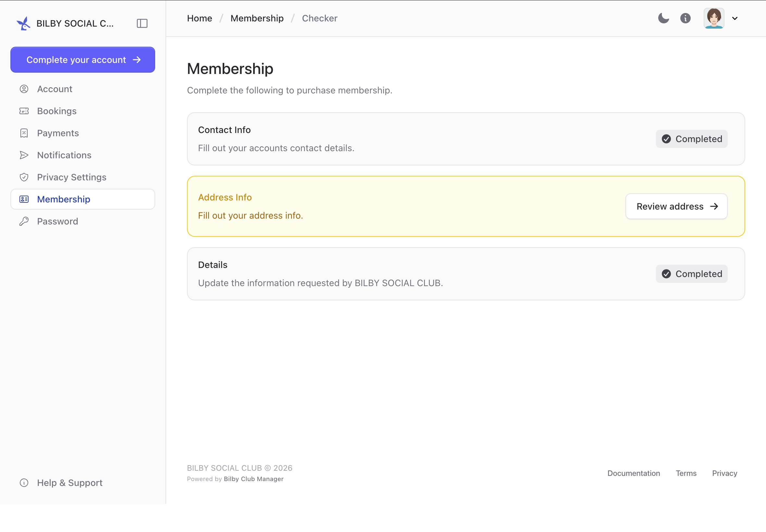The width and height of the screenshot is (766, 532).
Task: Click the Account person icon in sidebar
Action: [x=24, y=89]
